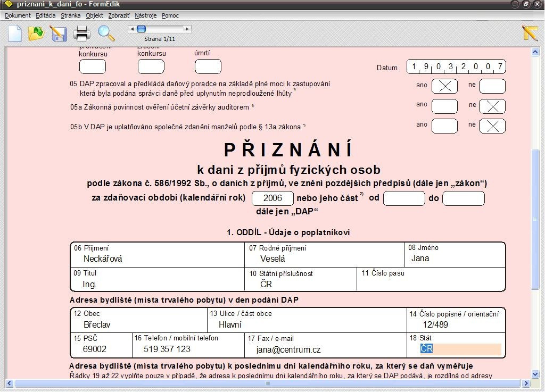The height and width of the screenshot is (392, 545).
Task: Create a new document with the blank page icon
Action: click(15, 34)
